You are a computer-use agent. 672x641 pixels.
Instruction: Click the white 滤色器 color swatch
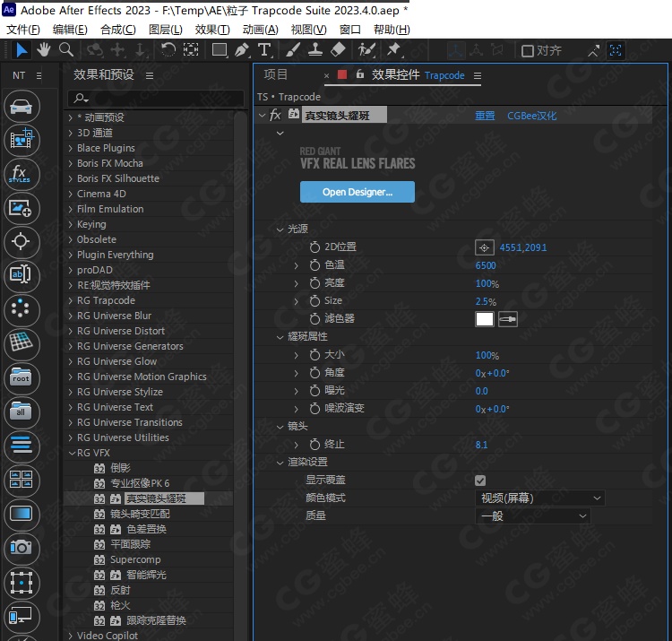[484, 319]
